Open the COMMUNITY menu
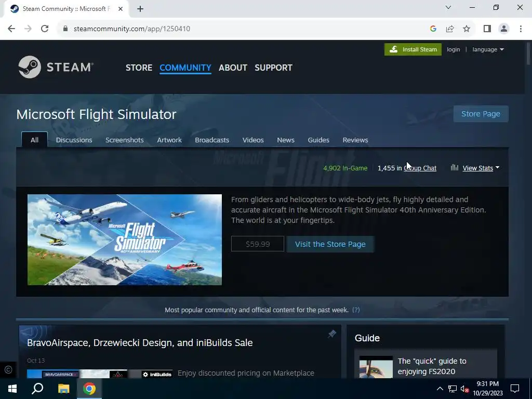 (185, 68)
